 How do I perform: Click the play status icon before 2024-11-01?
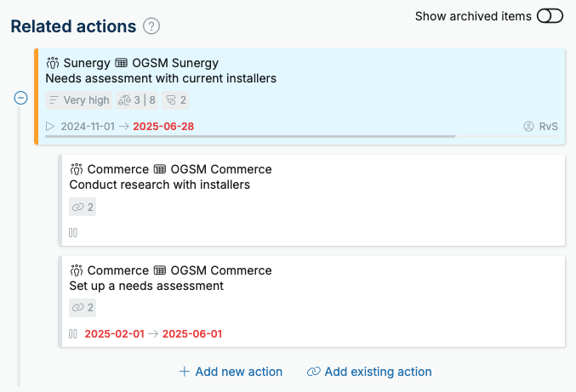pyautogui.click(x=50, y=127)
